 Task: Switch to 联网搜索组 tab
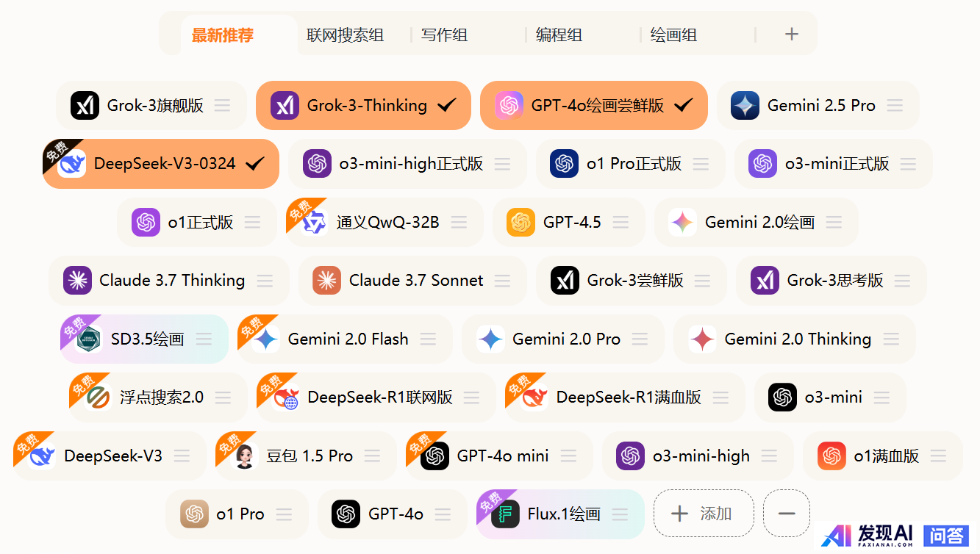(x=346, y=35)
